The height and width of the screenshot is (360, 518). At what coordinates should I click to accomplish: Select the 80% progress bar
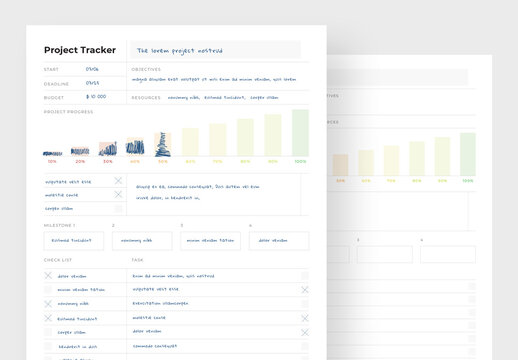tap(245, 138)
